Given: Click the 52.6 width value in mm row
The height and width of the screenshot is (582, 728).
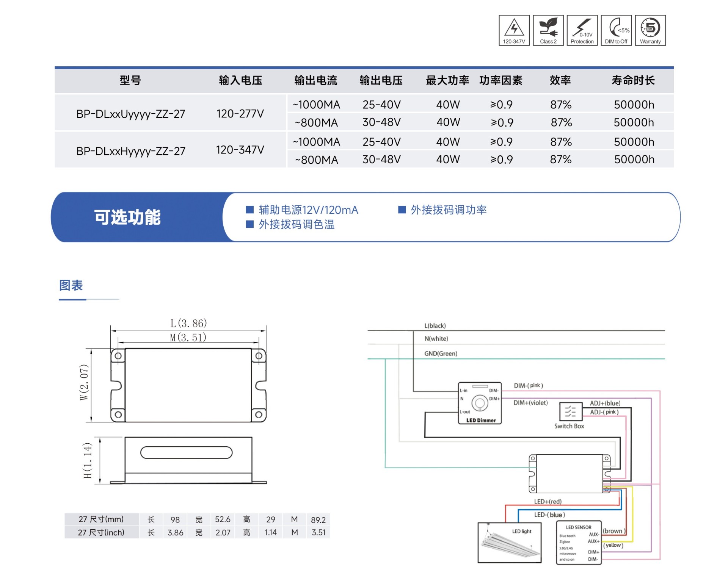Looking at the screenshot, I should tap(223, 519).
